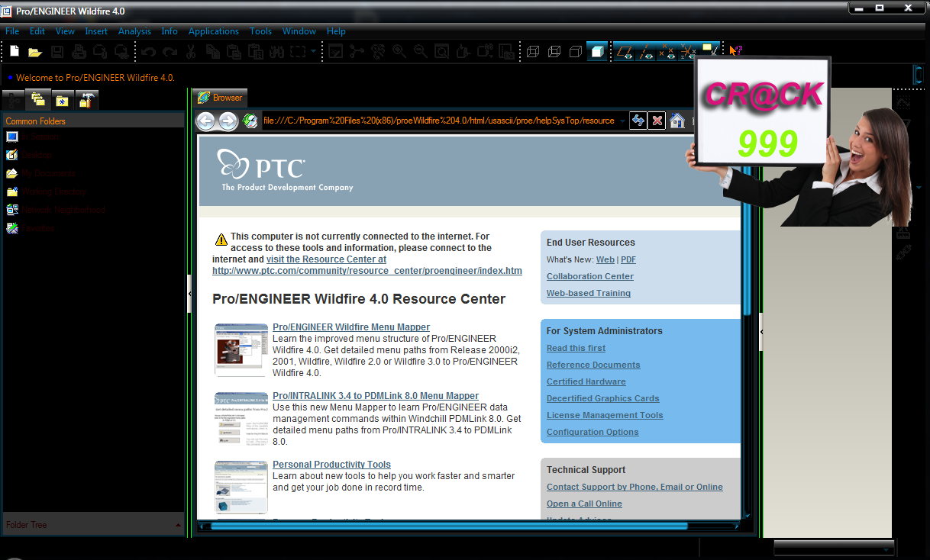Toggle datum points display
The image size is (930, 560).
[667, 52]
